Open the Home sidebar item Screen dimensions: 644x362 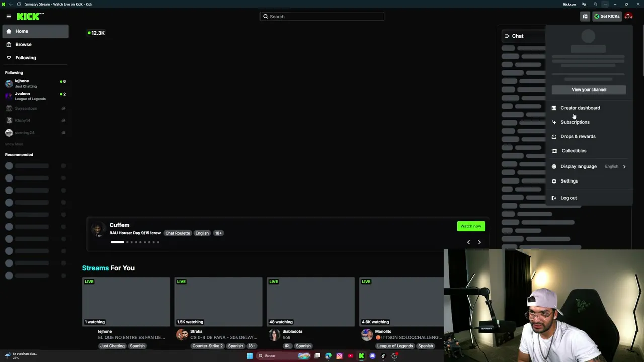(x=35, y=31)
